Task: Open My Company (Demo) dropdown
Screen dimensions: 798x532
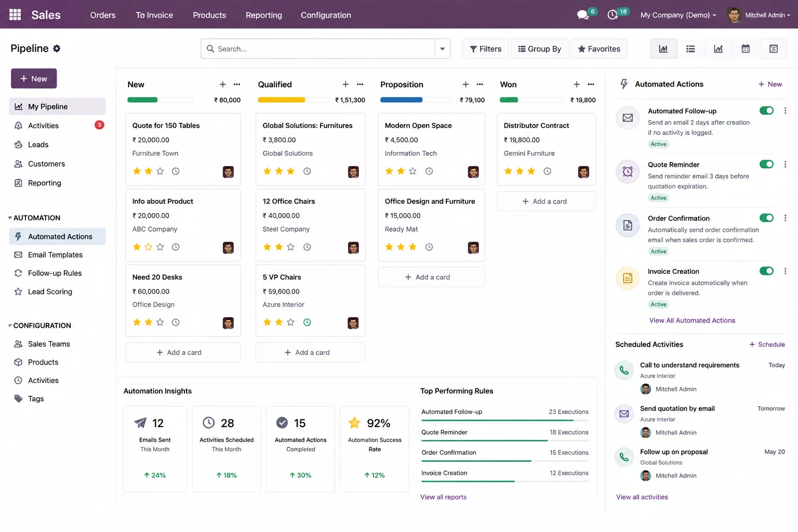Action: click(678, 15)
